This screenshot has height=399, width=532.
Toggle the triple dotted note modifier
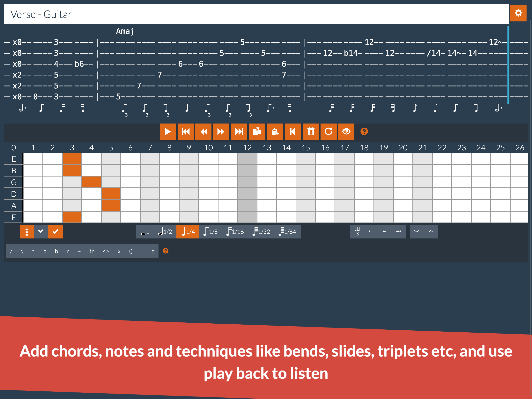pyautogui.click(x=399, y=231)
